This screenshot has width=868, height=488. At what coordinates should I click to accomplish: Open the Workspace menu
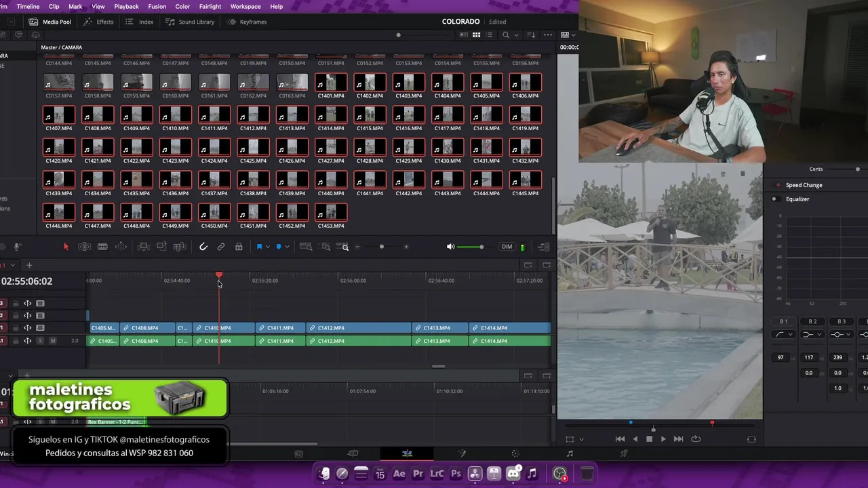(245, 6)
